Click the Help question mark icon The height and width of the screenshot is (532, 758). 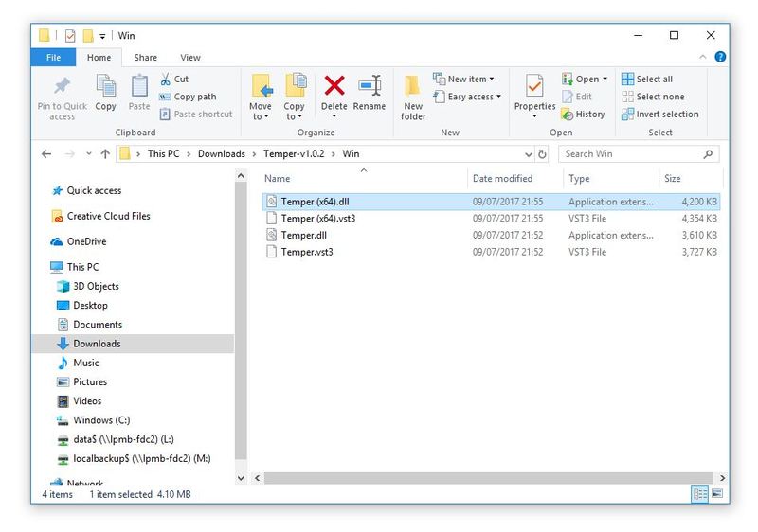(720, 58)
